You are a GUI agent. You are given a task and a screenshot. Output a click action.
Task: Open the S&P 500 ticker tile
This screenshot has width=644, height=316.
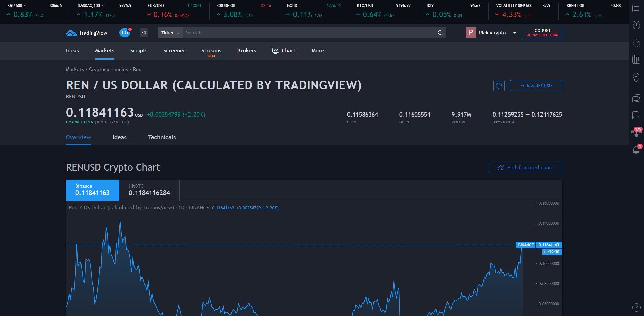[35, 11]
